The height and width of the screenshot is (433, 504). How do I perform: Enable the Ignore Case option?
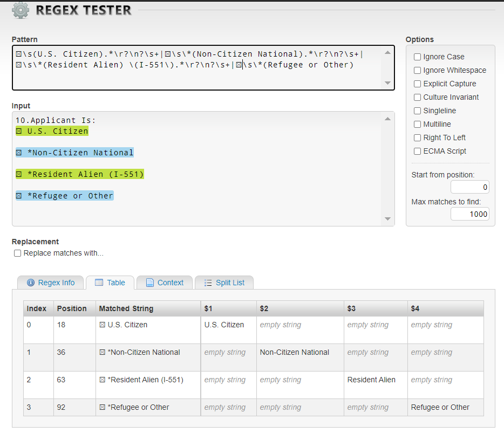point(417,57)
